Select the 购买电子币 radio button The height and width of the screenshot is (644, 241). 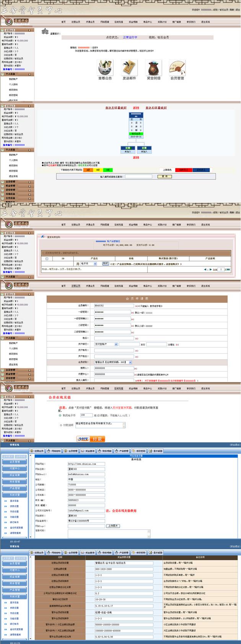(x=60, y=415)
